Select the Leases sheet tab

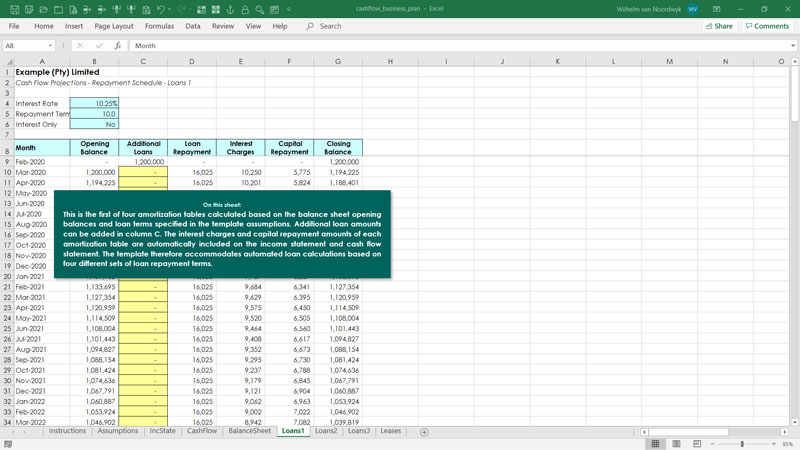point(390,431)
